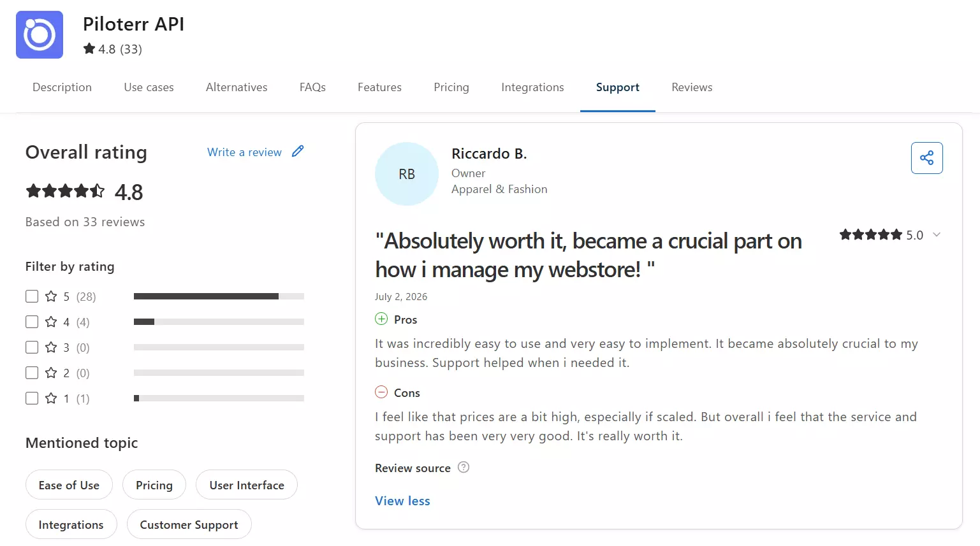Check the 1 star rating filter
This screenshot has height=546, width=980.
[32, 398]
